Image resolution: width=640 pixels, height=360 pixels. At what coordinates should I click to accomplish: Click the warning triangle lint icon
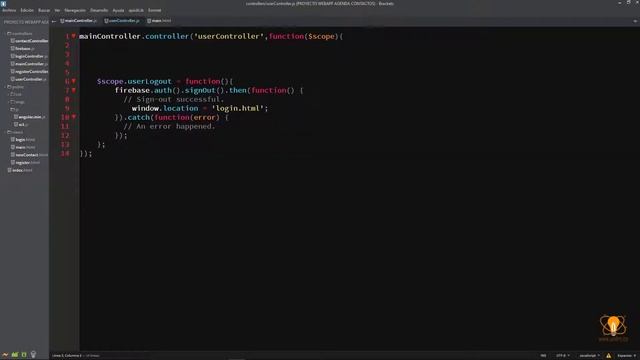[609, 356]
